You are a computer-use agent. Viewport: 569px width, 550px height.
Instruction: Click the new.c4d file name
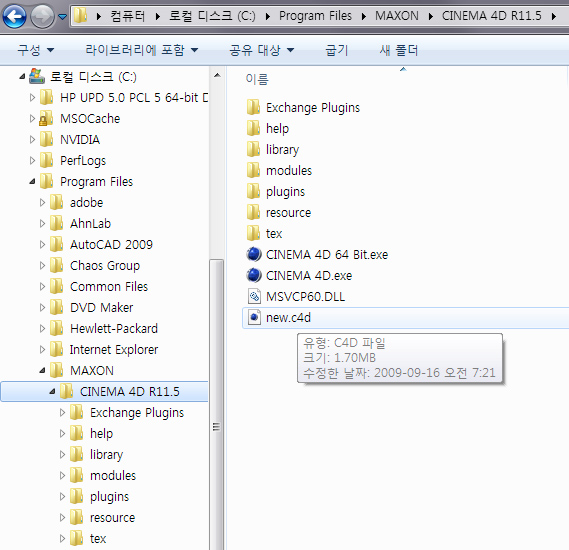288,317
